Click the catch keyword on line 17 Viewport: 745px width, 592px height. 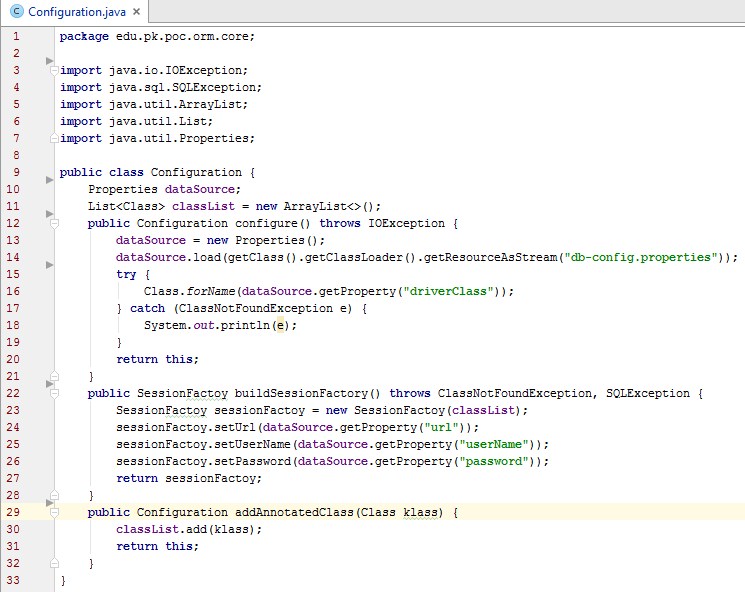click(147, 308)
